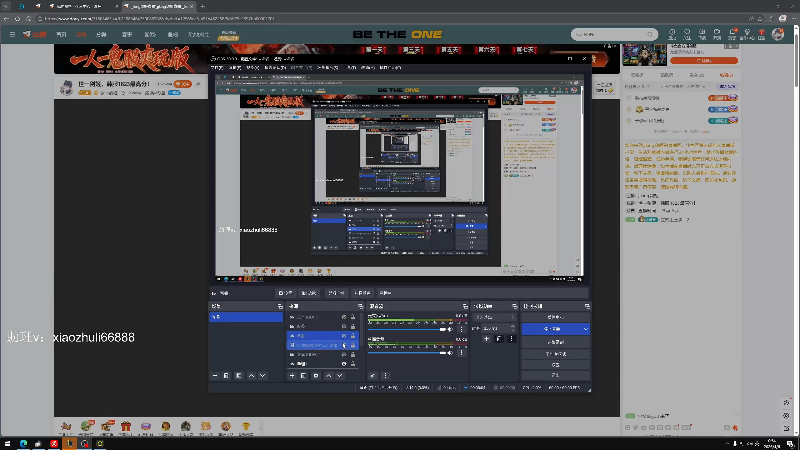Select the trophy icon in the gift bar

coord(246,427)
